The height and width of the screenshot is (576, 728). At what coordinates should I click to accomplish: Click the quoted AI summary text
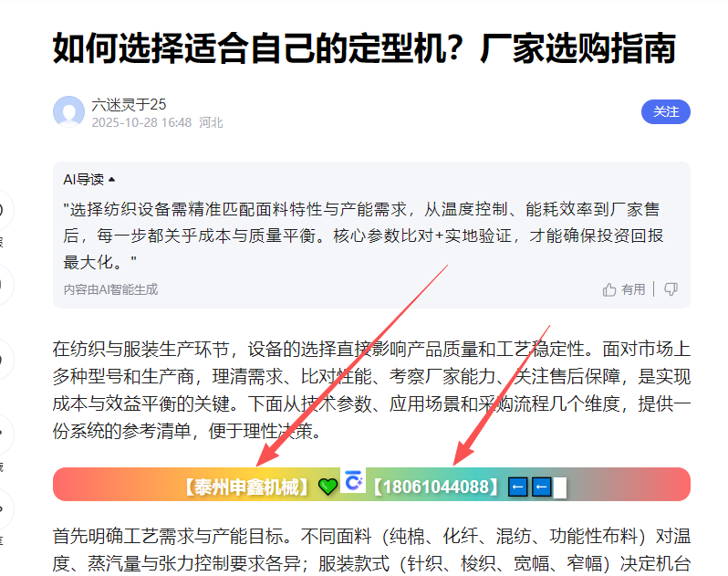point(363,236)
